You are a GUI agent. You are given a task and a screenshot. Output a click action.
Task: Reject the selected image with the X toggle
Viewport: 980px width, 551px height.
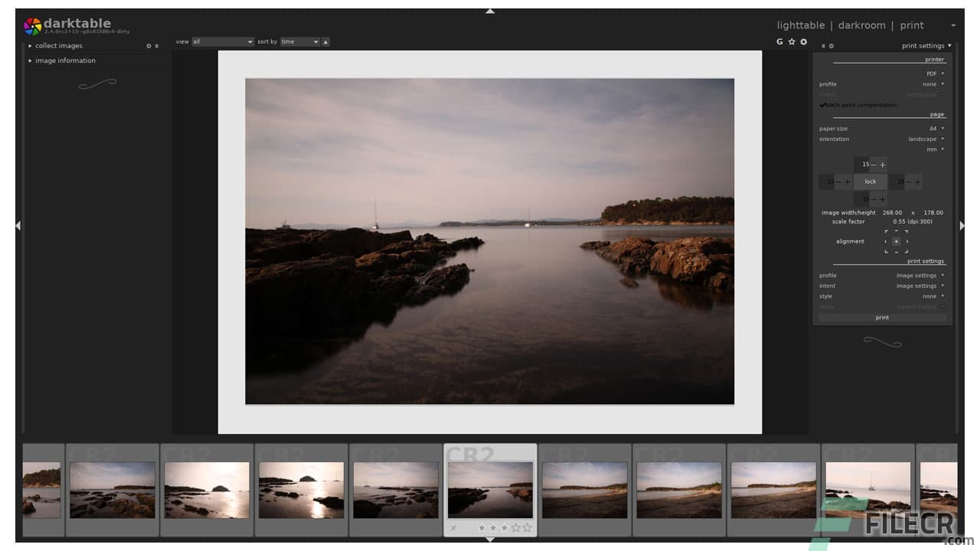[x=454, y=527]
